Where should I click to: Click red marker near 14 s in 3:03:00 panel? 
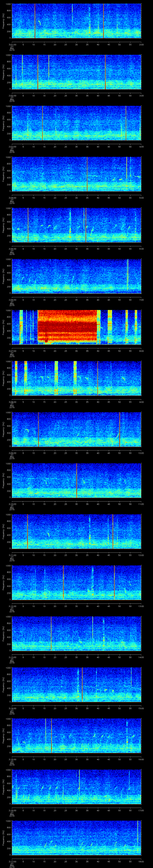click(x=42, y=123)
